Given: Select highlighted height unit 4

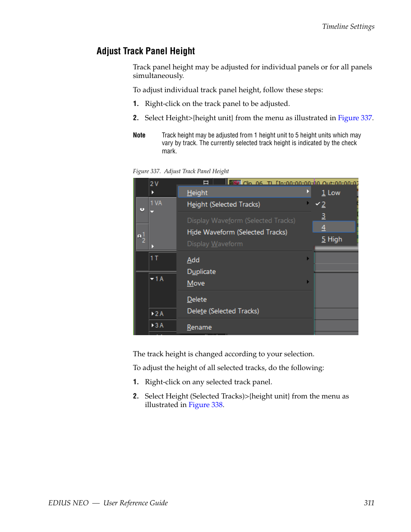Looking at the screenshot, I should pos(334,227).
